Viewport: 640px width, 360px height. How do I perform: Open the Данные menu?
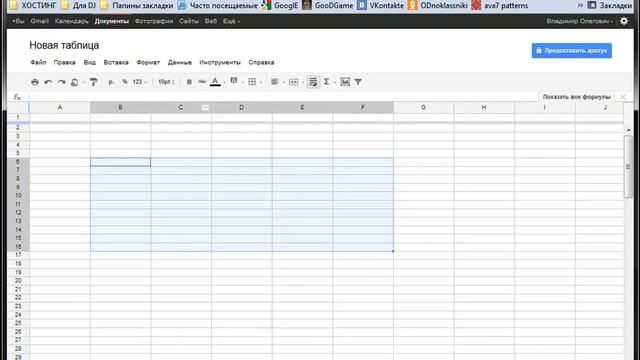tap(180, 62)
